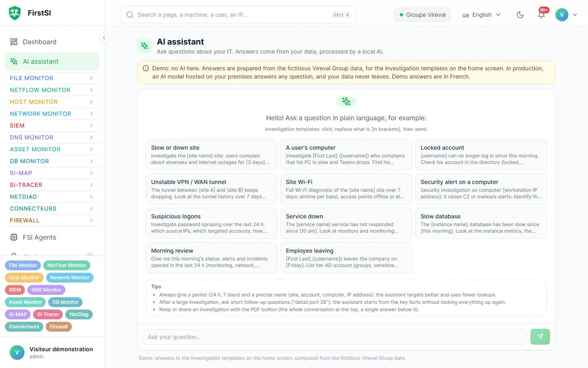Click the SI-MAP tag pill
Image resolution: width=588 pixels, height=368 pixels.
(18, 314)
